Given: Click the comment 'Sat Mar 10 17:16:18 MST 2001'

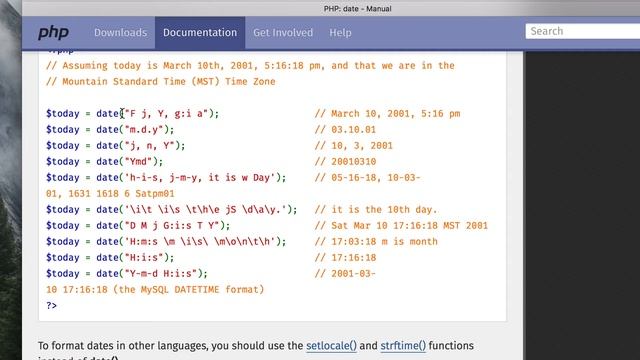Looking at the screenshot, I should click(409, 225).
